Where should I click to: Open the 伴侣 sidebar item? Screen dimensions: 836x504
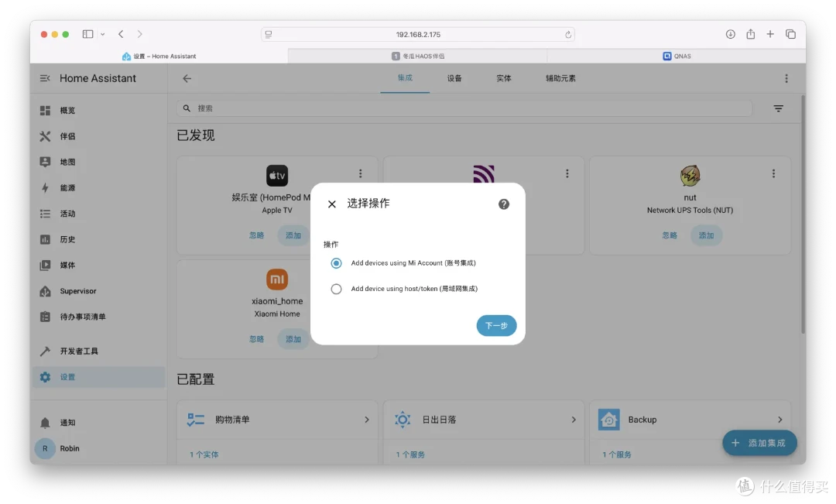pos(98,136)
